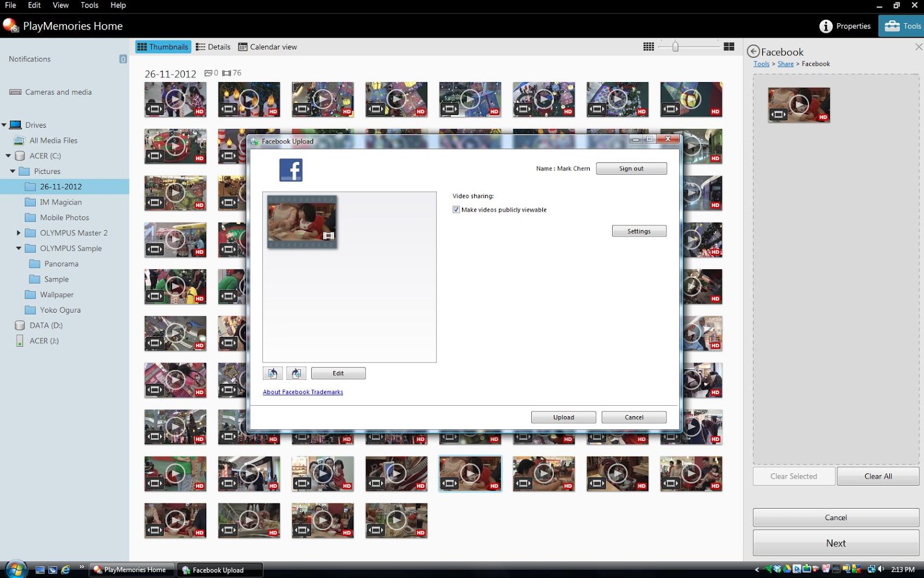Collapse the ACER (C:) node

8,156
